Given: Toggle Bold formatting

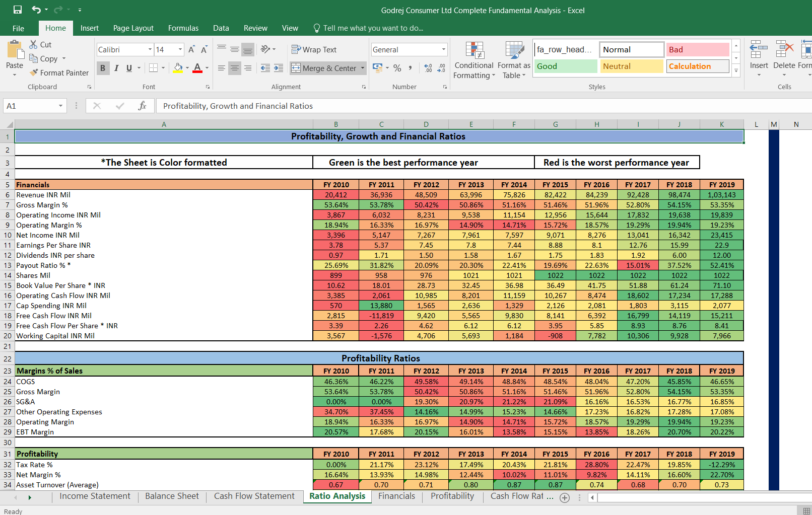Looking at the screenshot, I should point(103,68).
